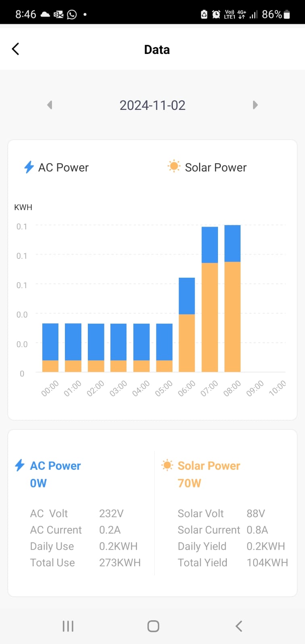Toggle Solar Power legend label
The height and width of the screenshot is (644, 305).
(216, 167)
